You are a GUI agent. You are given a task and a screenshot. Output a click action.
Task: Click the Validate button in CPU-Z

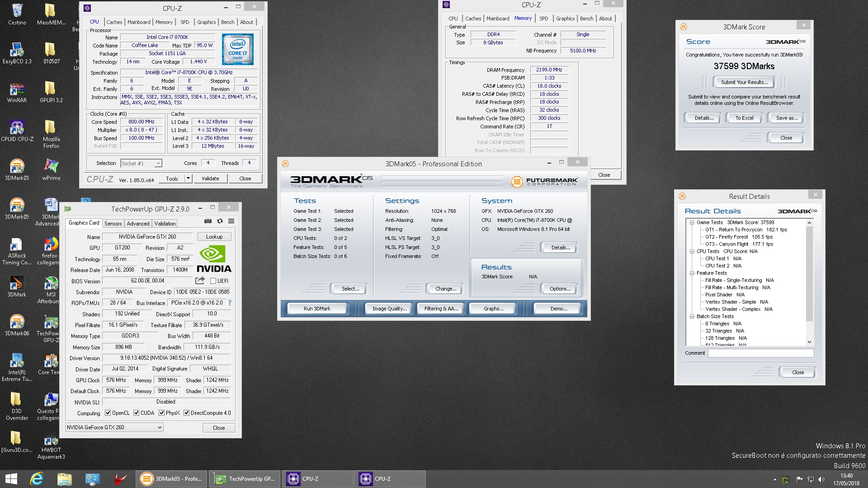(210, 178)
